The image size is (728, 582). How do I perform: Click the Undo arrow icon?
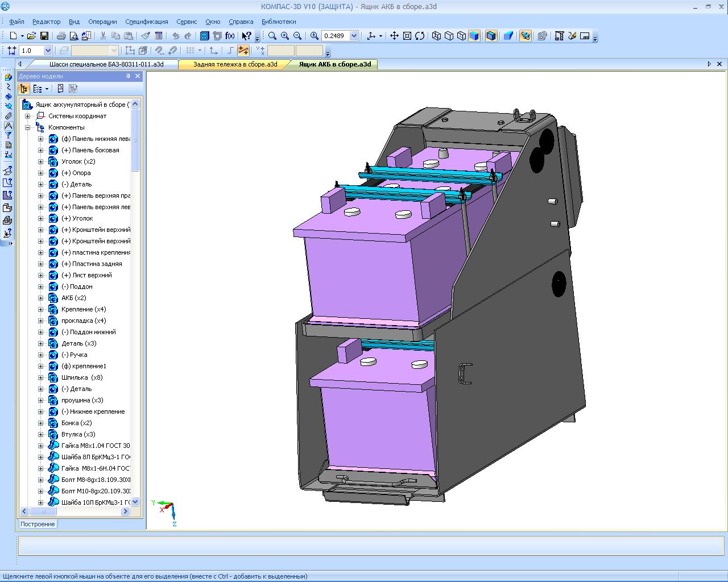(x=176, y=36)
